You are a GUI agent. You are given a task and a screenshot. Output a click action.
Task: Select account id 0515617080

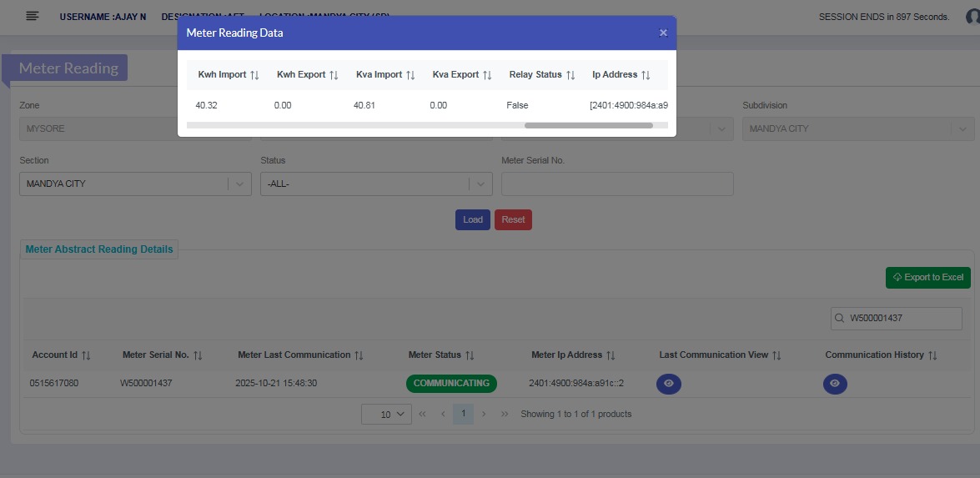point(54,383)
